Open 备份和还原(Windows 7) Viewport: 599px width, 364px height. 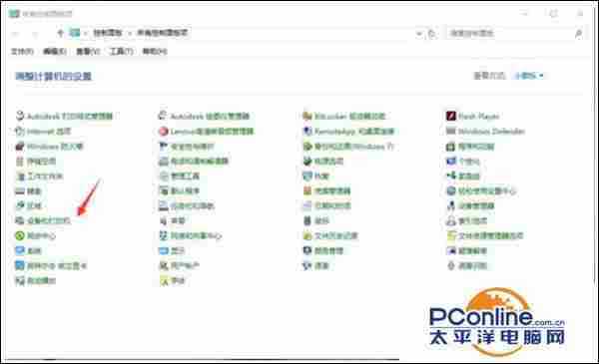click(348, 147)
